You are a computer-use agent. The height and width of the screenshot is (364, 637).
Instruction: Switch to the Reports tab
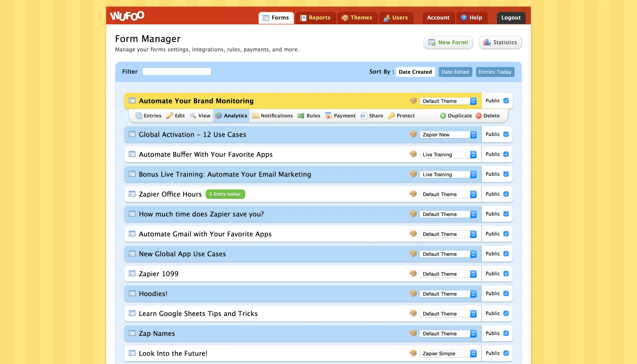[x=316, y=18]
